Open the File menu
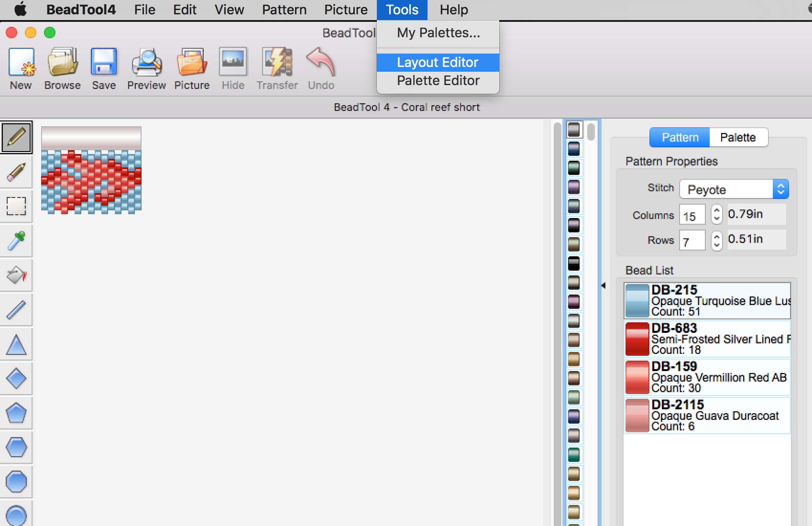The width and height of the screenshot is (812, 526). tap(145, 10)
